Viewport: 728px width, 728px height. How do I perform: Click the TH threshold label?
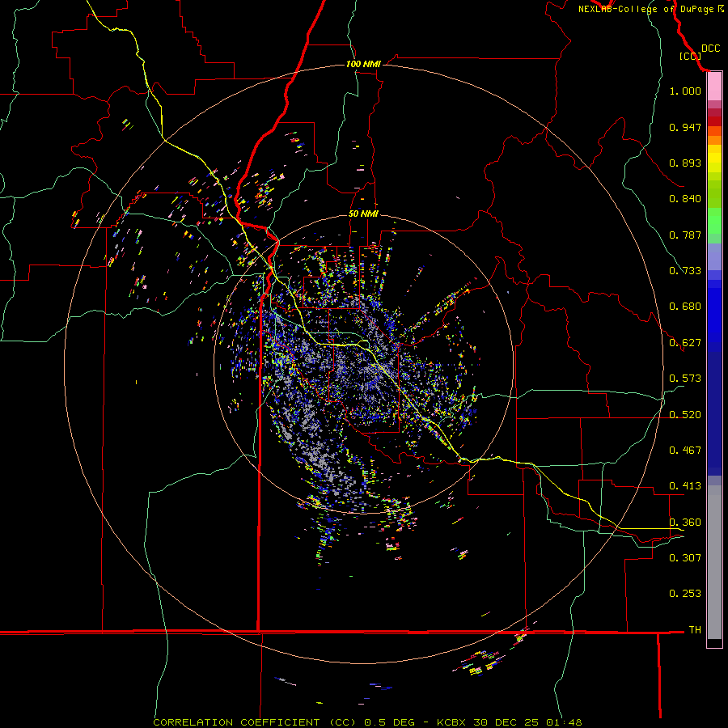click(x=695, y=630)
